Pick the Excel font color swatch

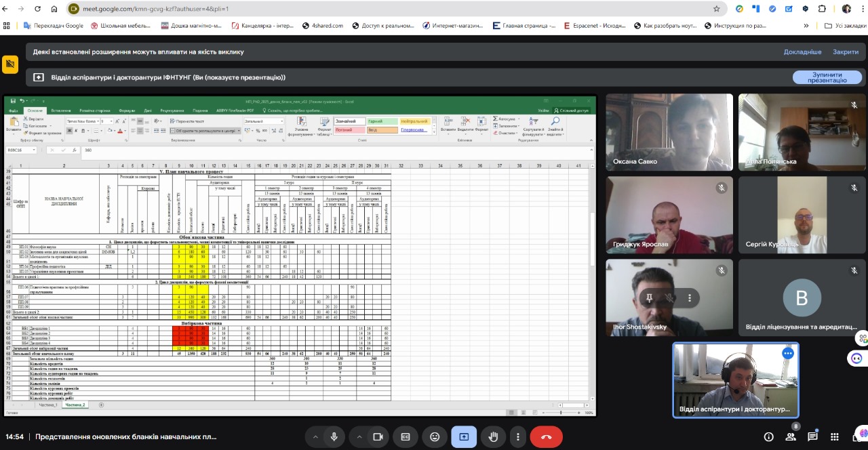(120, 131)
